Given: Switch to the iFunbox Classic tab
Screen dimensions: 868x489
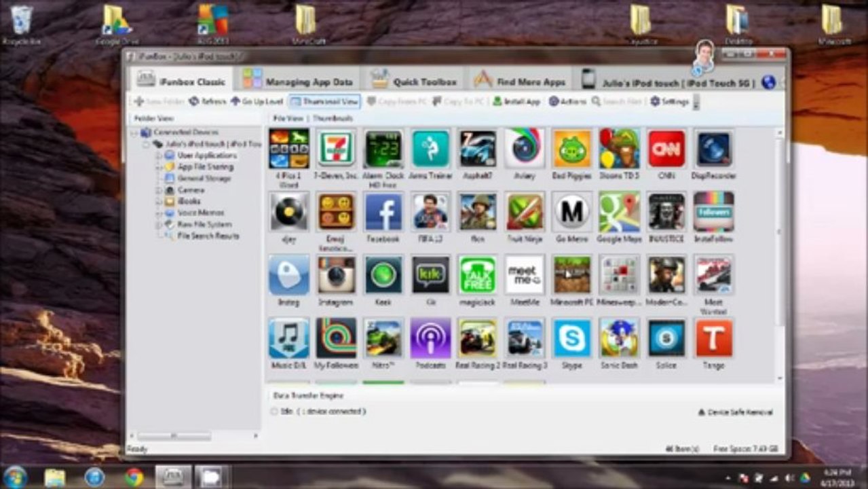Looking at the screenshot, I should (182, 81).
